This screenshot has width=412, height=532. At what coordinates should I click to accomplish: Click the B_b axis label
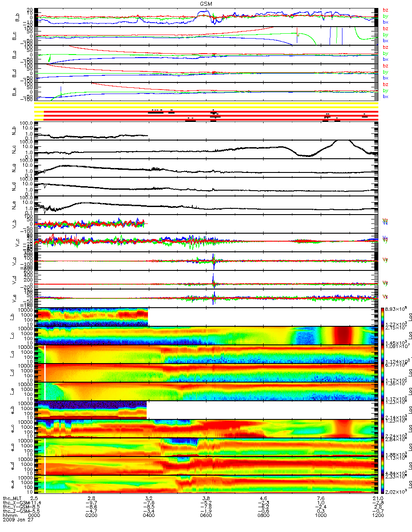[x=18, y=17]
